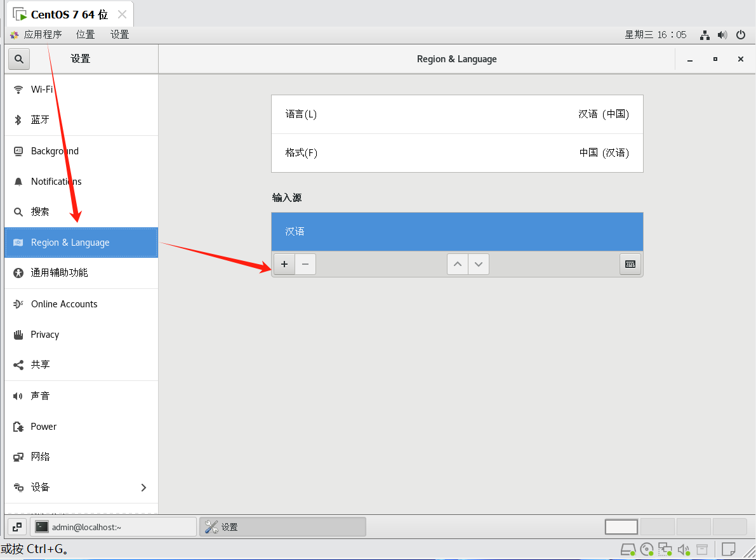Switch to admin@localhost terminal in taskbar
Image resolution: width=756 pixels, height=560 pixels.
coord(113,526)
